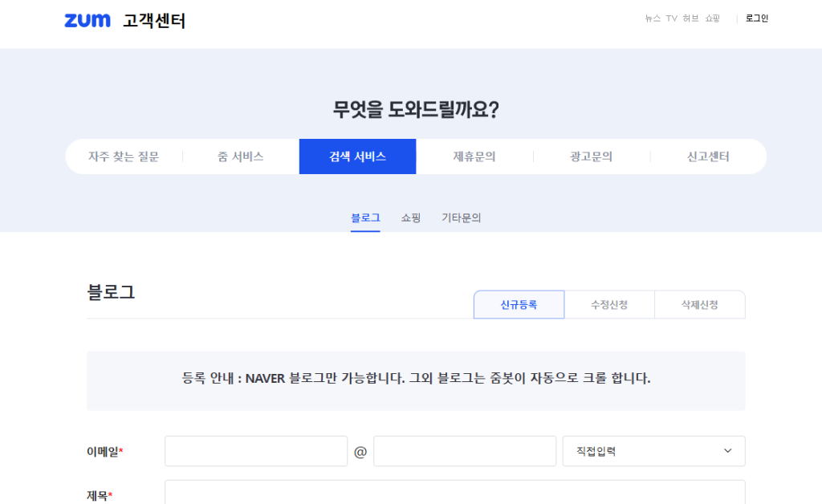Choose the 쇼핑 sub-category

pyautogui.click(x=411, y=217)
